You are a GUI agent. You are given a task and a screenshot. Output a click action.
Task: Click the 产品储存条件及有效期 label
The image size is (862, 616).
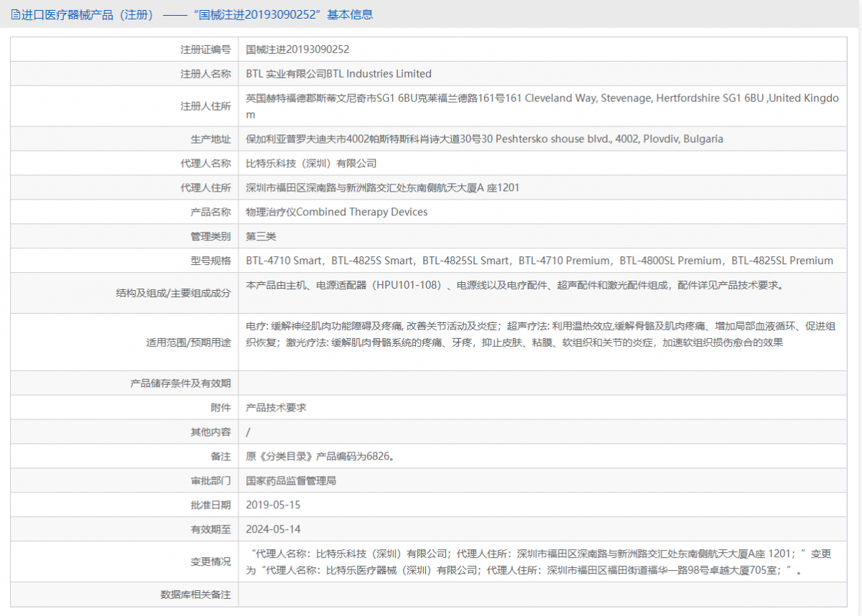[180, 383]
